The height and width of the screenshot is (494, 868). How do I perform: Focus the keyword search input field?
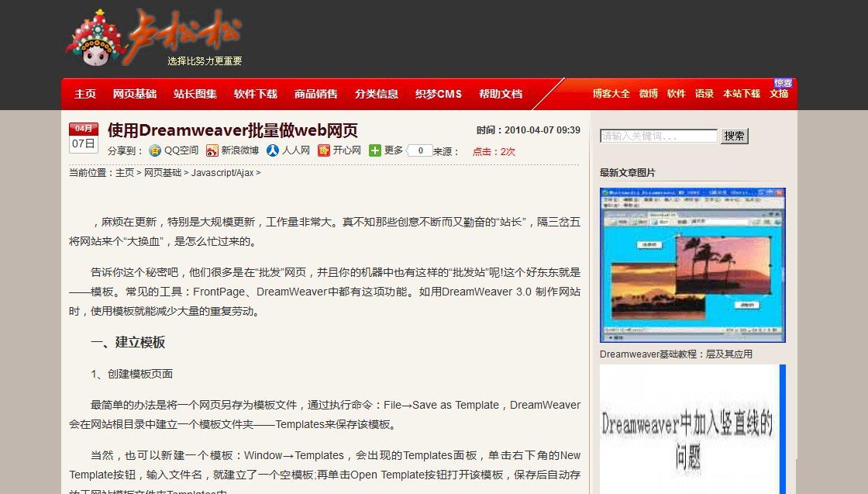click(659, 136)
